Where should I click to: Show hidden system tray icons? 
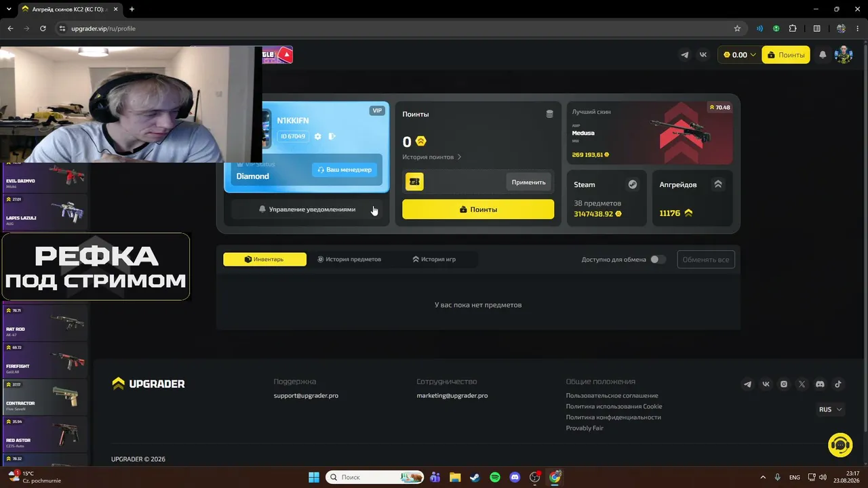763,477
